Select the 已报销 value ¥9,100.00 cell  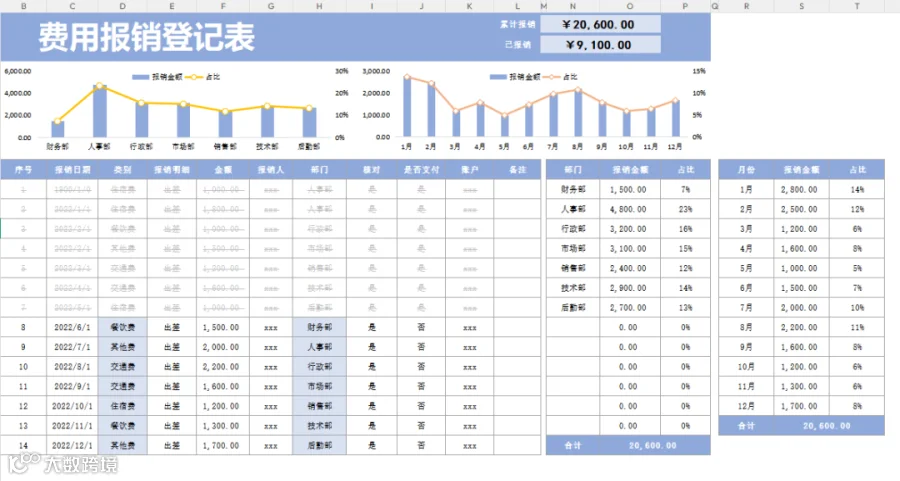pos(600,44)
